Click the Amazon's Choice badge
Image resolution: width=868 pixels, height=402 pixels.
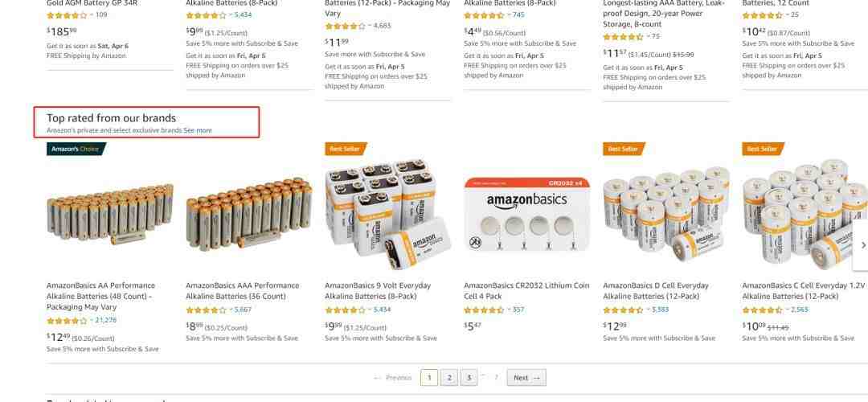click(x=76, y=149)
